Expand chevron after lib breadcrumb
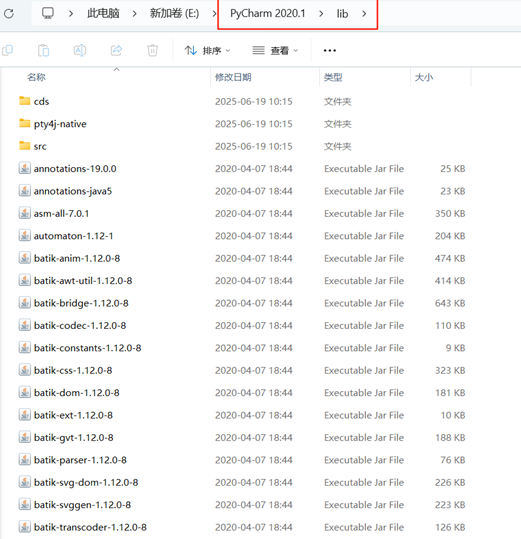 [x=364, y=14]
